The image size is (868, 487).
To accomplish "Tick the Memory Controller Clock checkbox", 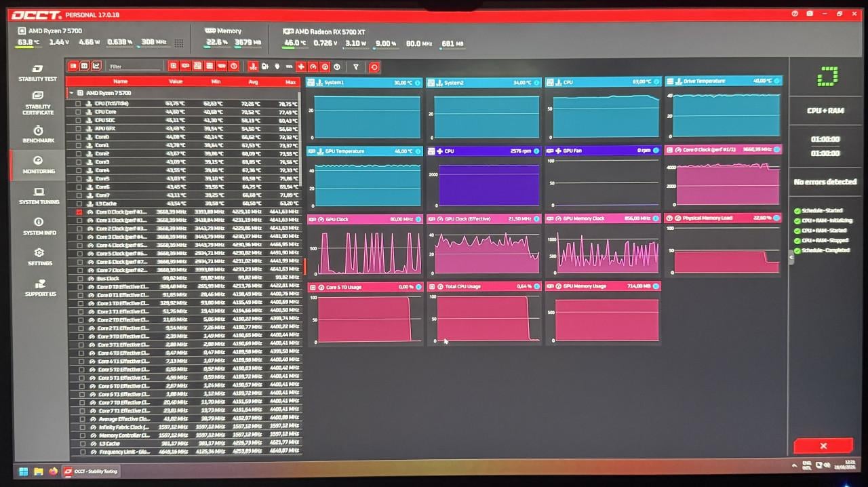I will coord(82,435).
